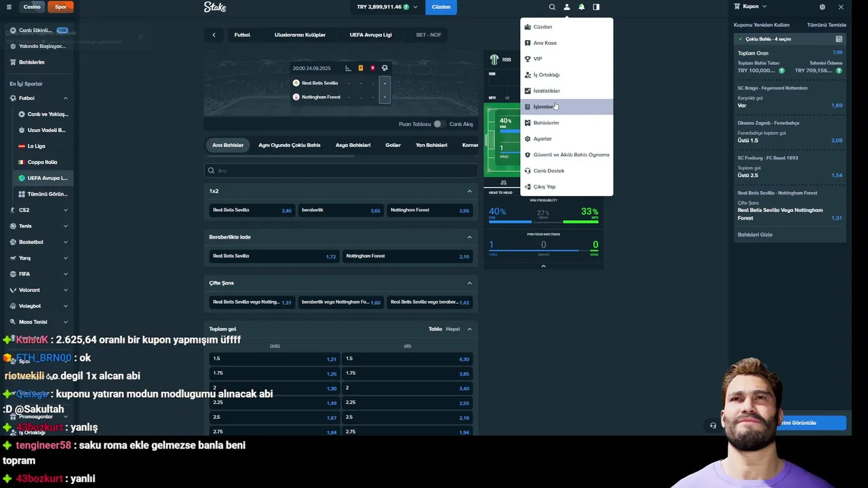Click Tümünü Temizle in bet slip
This screenshot has height=488, width=868.
point(827,25)
